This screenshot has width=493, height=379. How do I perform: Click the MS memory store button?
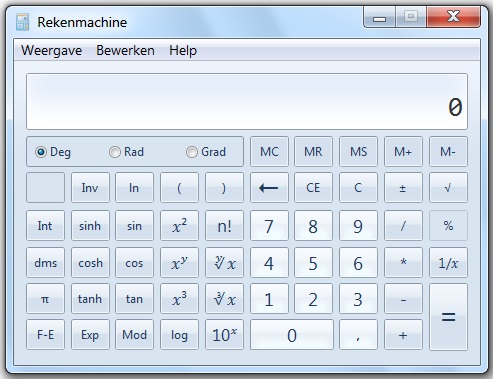(x=358, y=152)
